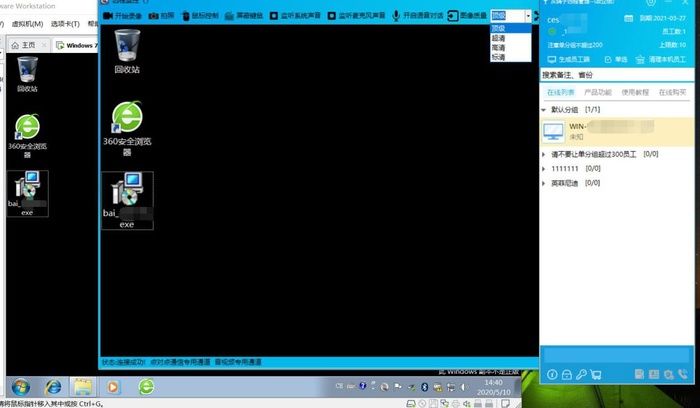
Task: Click Recycle Bin icon in remote screen view
Action: [127, 51]
